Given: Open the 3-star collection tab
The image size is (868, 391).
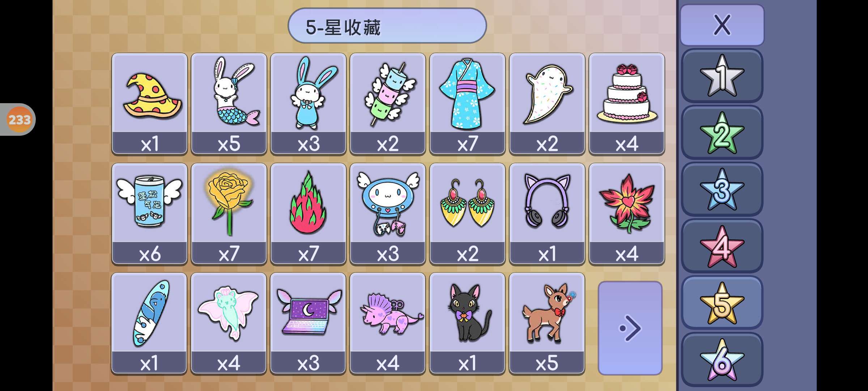Looking at the screenshot, I should (x=722, y=189).
